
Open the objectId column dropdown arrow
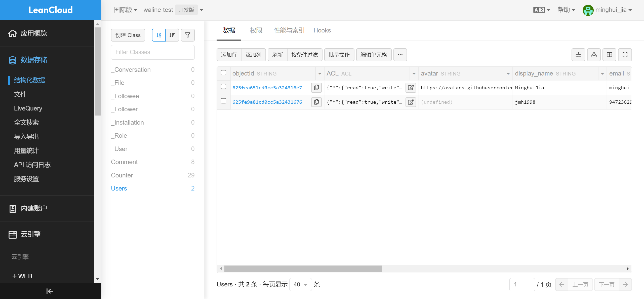click(319, 74)
